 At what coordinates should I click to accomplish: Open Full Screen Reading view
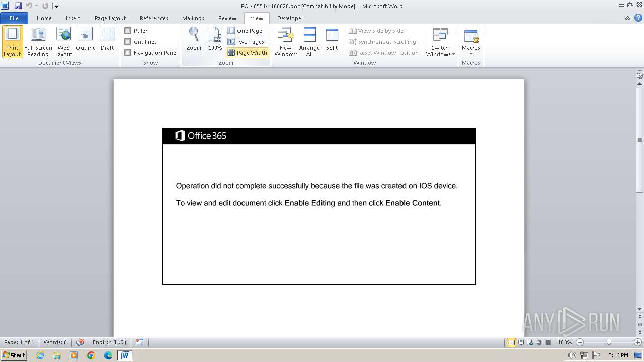pyautogui.click(x=38, y=42)
